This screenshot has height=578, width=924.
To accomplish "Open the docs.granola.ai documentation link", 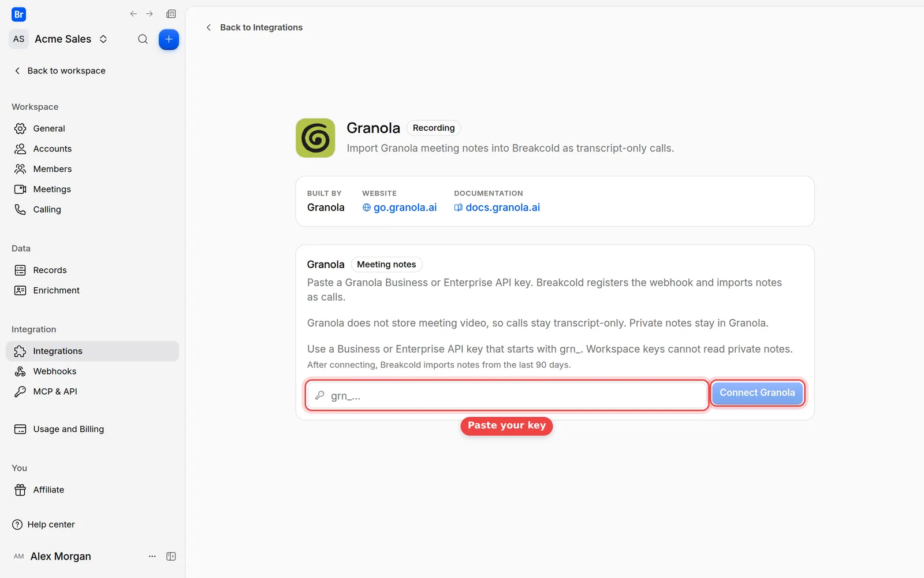I will coord(497,208).
